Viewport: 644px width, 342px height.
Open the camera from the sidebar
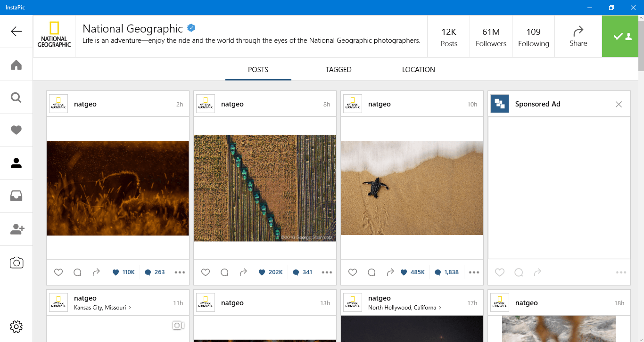[x=16, y=262]
